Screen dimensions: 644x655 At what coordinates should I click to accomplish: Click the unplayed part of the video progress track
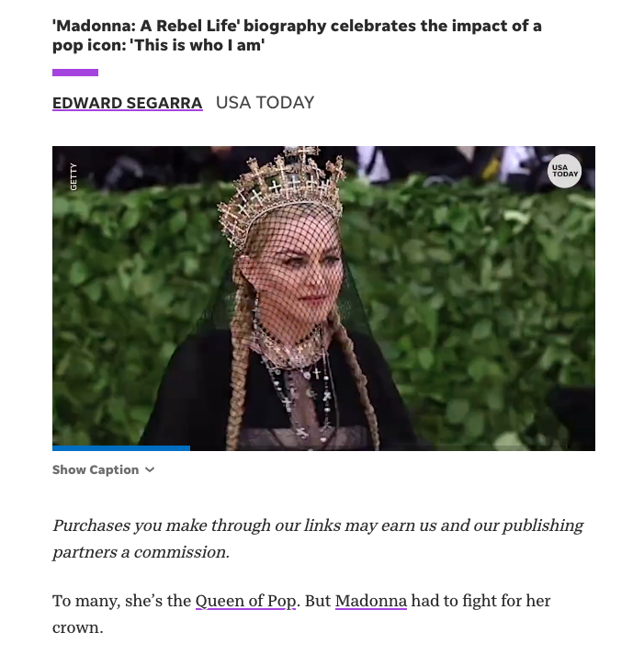[392, 448]
